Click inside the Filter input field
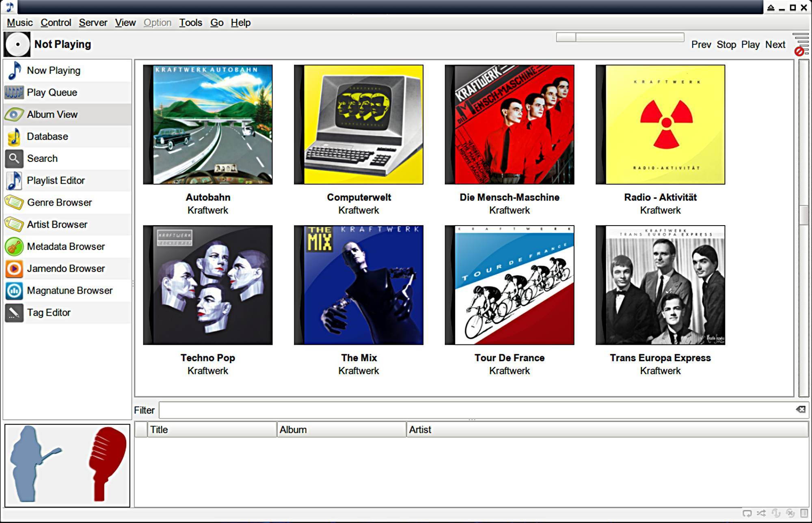The height and width of the screenshot is (523, 812). point(477,410)
